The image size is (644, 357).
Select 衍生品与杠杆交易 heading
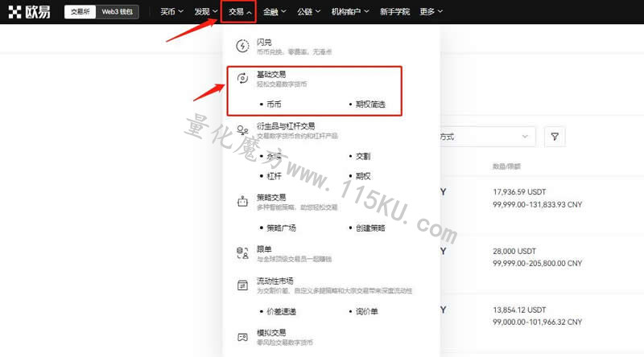(x=286, y=126)
